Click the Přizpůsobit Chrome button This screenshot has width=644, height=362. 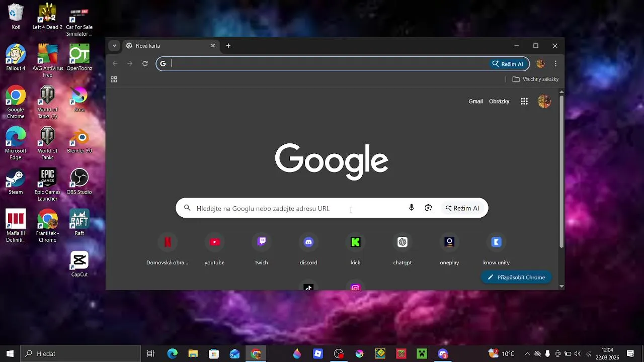516,277
